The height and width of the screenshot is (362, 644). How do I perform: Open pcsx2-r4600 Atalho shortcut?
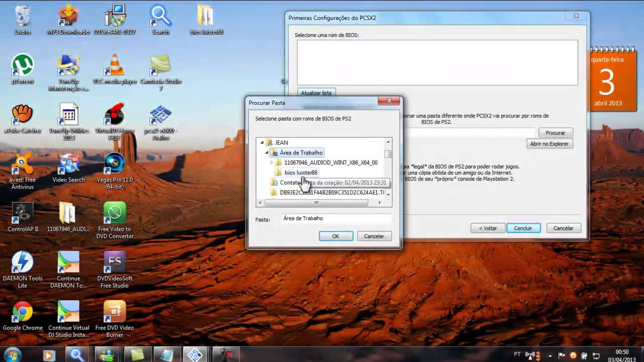point(160,122)
